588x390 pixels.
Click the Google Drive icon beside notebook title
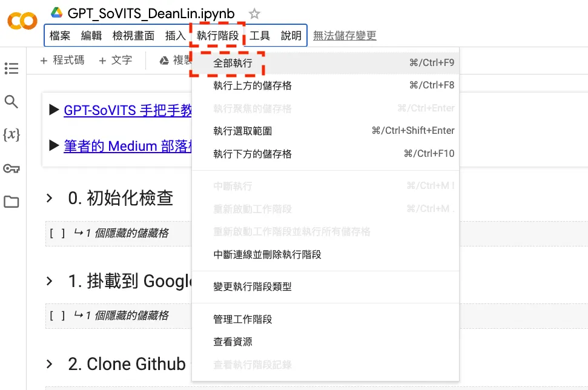click(x=57, y=13)
